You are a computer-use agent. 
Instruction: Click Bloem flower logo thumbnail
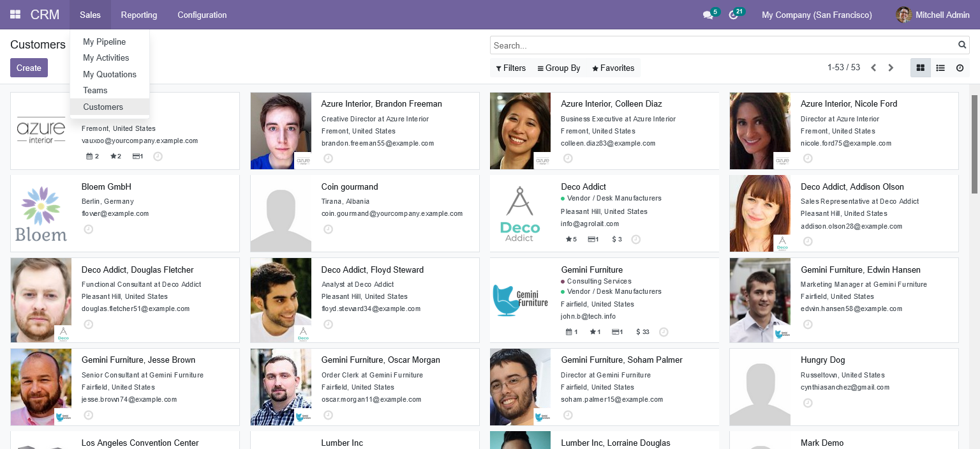click(41, 213)
